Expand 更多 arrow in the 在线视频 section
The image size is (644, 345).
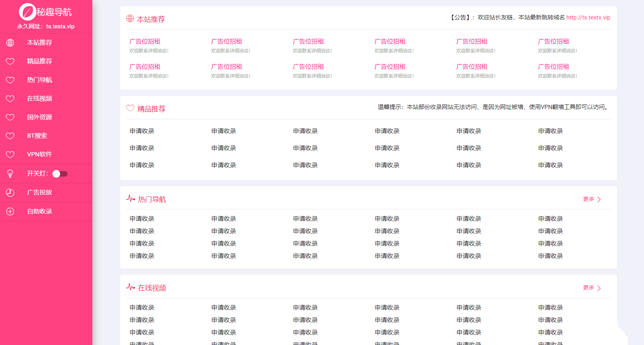click(x=599, y=288)
